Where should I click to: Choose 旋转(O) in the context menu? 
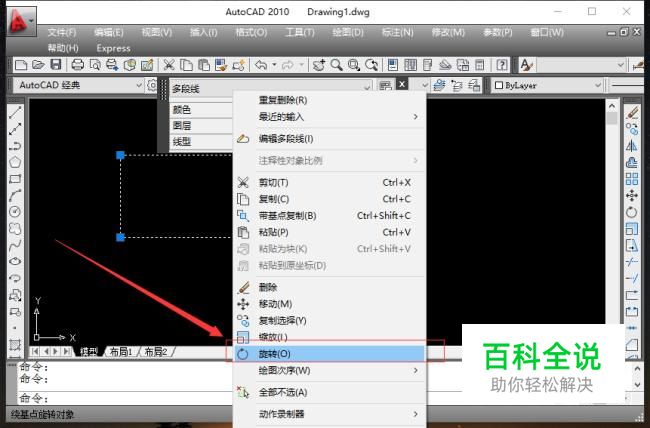pos(330,354)
